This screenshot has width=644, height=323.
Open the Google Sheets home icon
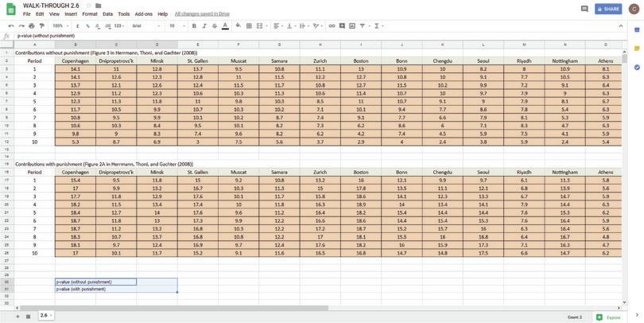pos(11,9)
